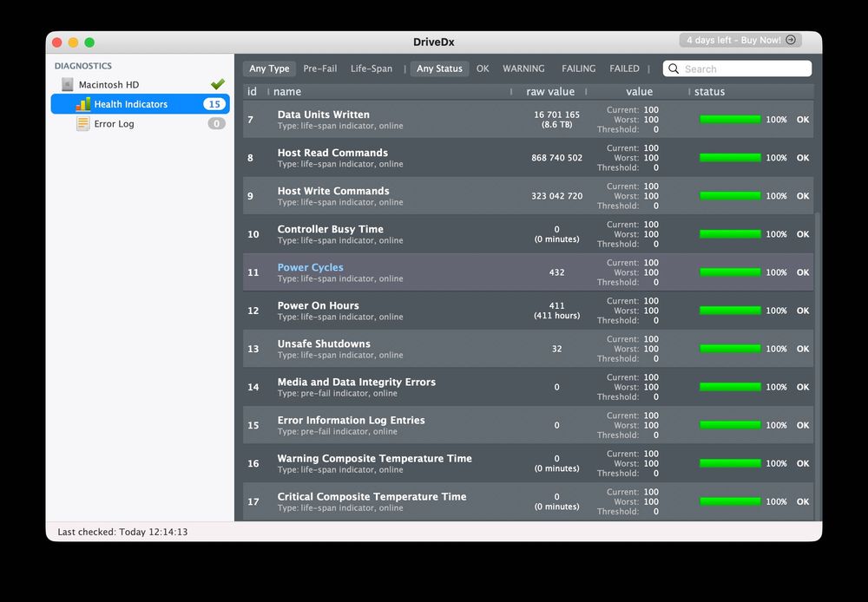This screenshot has height=602, width=868.
Task: Select Error Information Log Entries row name
Action: point(351,420)
